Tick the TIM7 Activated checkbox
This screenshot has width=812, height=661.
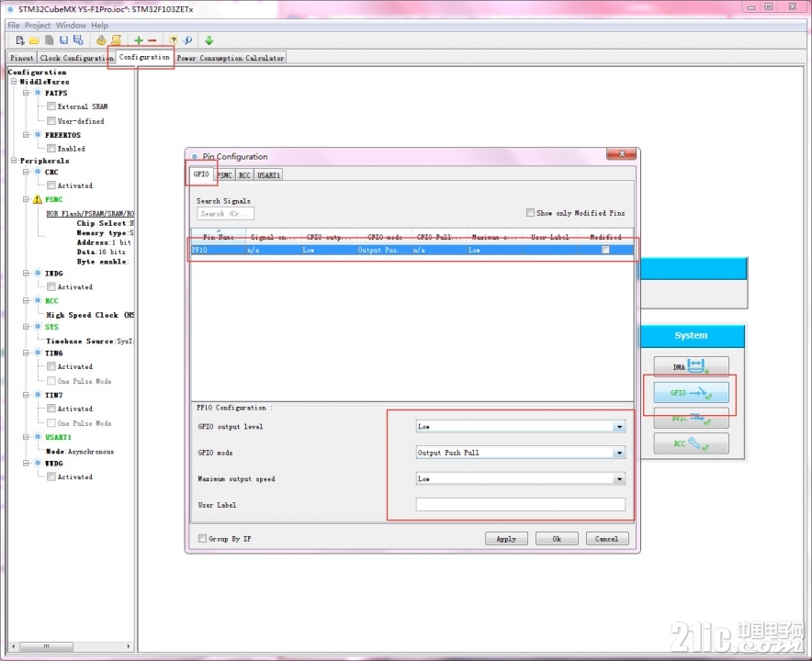[51, 409]
